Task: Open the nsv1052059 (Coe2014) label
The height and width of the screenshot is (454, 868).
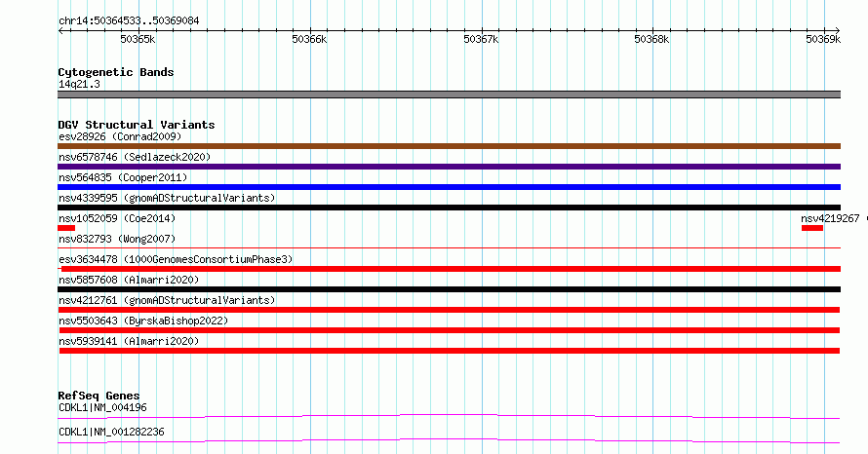Action: click(x=117, y=218)
